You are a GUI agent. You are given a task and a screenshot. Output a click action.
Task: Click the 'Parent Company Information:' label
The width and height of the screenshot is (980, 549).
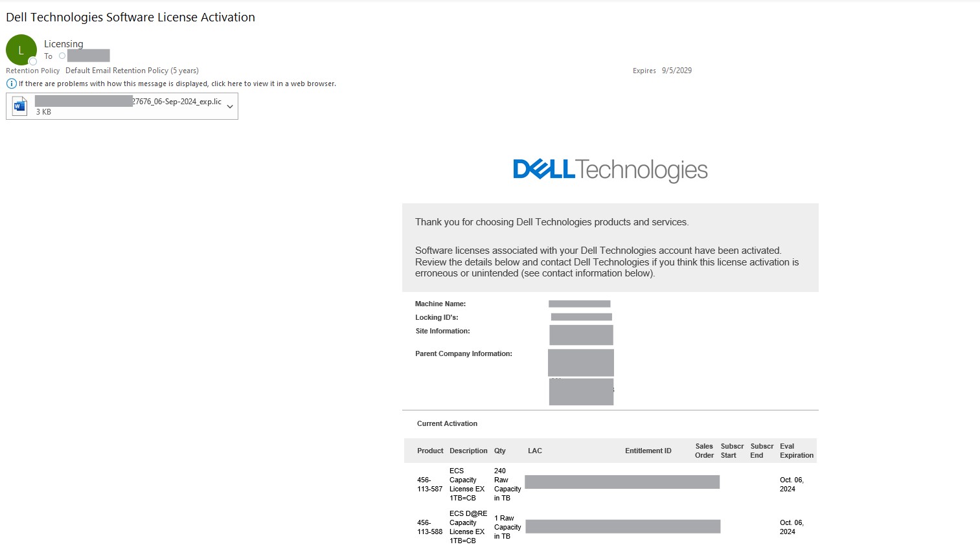[464, 353]
